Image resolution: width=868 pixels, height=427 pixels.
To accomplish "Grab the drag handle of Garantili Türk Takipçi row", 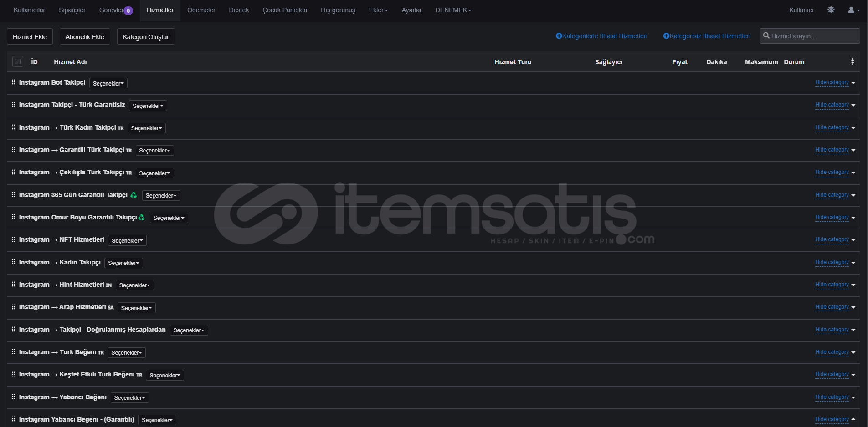I will point(14,150).
